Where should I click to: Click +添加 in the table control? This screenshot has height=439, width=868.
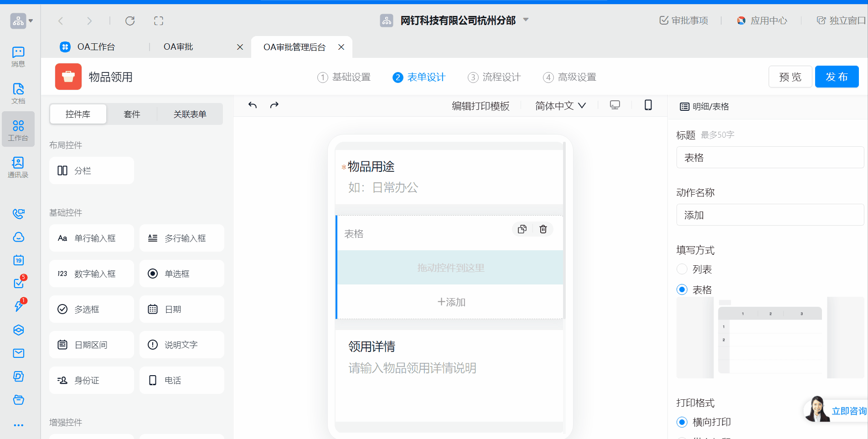451,302
